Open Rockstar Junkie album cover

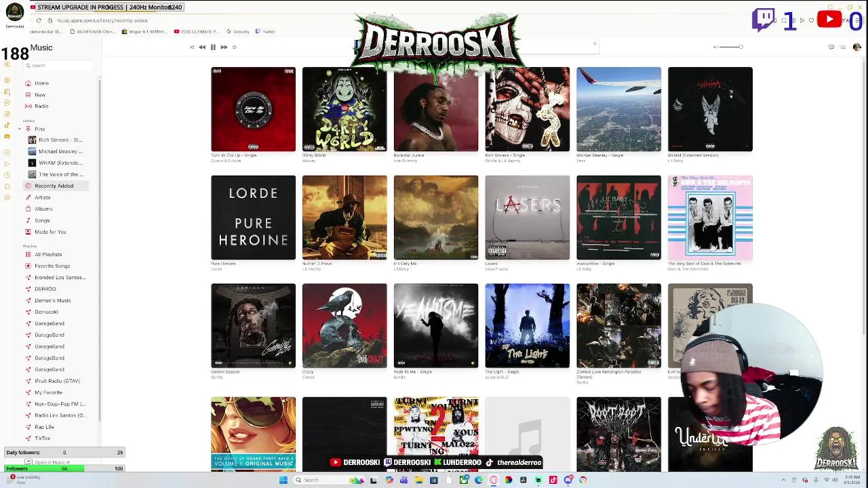coord(436,109)
